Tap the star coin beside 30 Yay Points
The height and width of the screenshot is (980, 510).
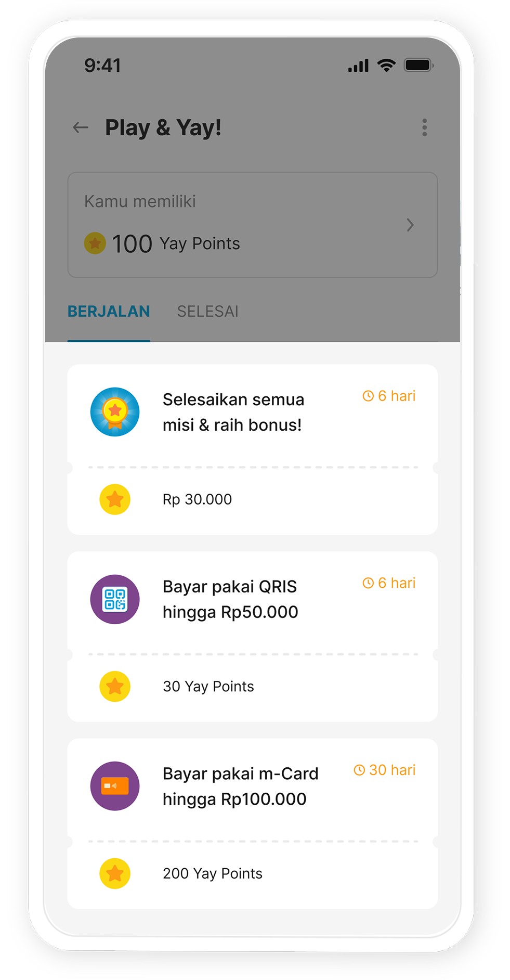click(115, 687)
